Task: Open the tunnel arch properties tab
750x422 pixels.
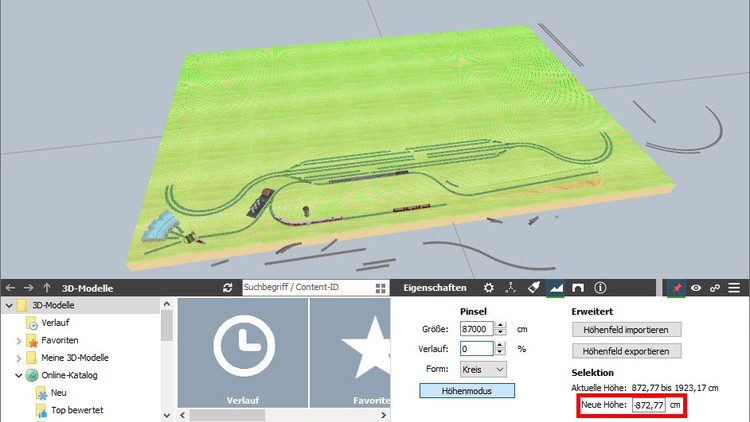Action: click(x=578, y=288)
